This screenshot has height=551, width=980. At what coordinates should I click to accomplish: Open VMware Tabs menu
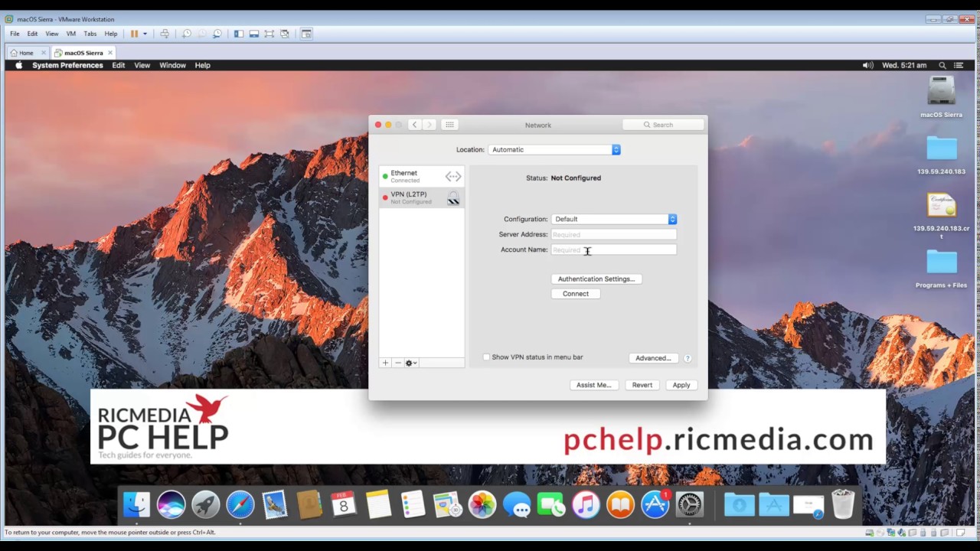tap(90, 34)
